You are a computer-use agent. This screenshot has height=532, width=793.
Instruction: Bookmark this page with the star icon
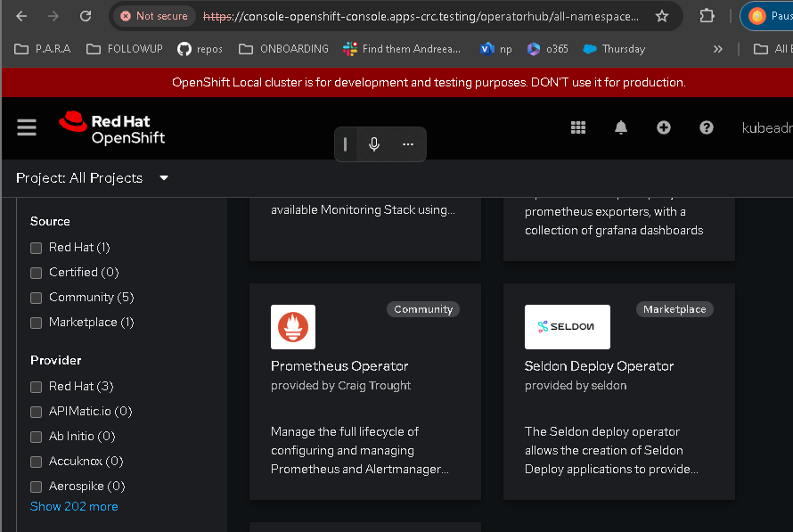tap(661, 17)
